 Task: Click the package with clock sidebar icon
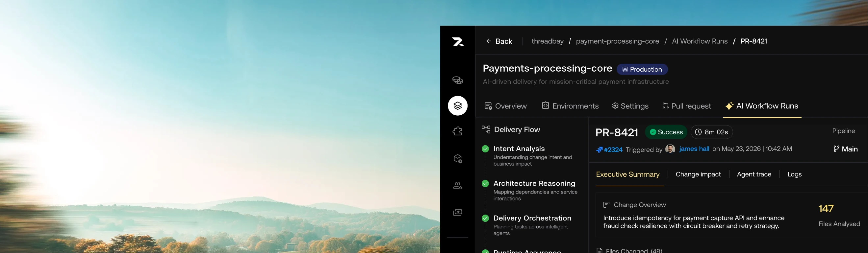(x=458, y=158)
